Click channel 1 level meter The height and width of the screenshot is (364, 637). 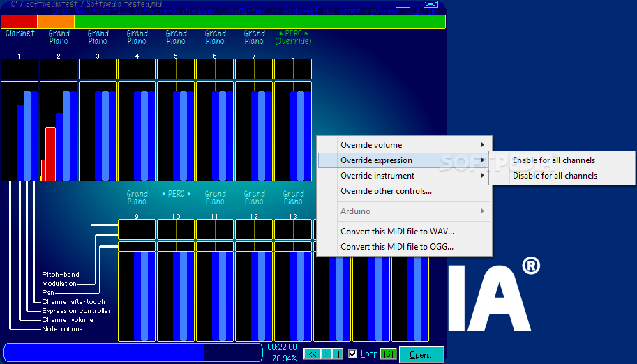pyautogui.click(x=20, y=136)
